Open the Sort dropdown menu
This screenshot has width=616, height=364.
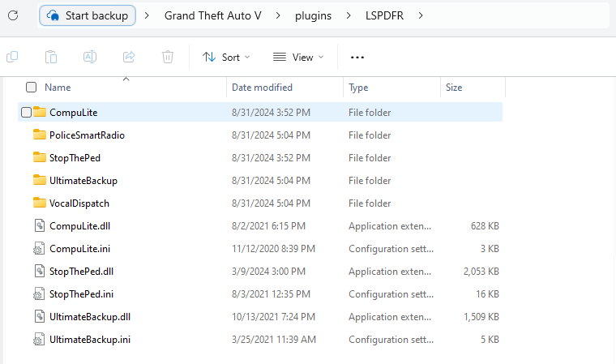226,58
